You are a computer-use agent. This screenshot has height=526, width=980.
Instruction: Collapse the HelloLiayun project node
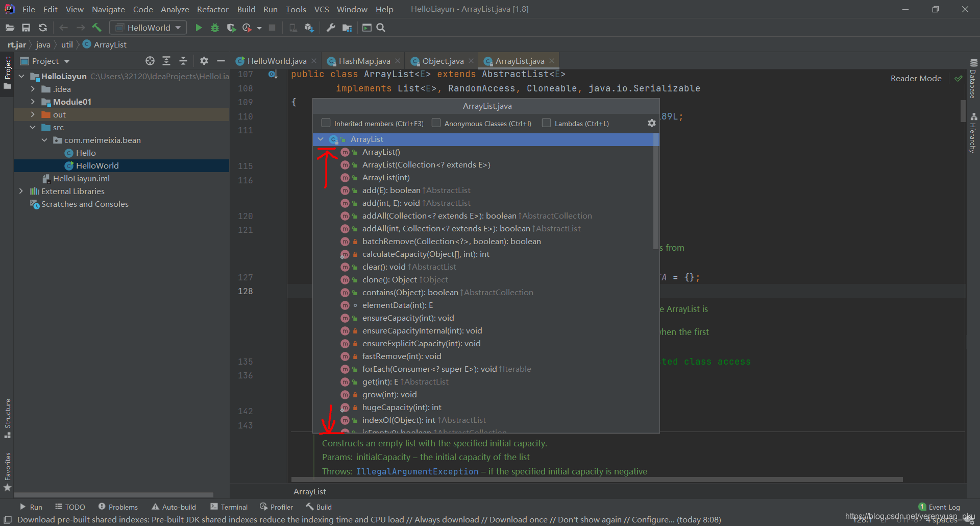(21, 76)
